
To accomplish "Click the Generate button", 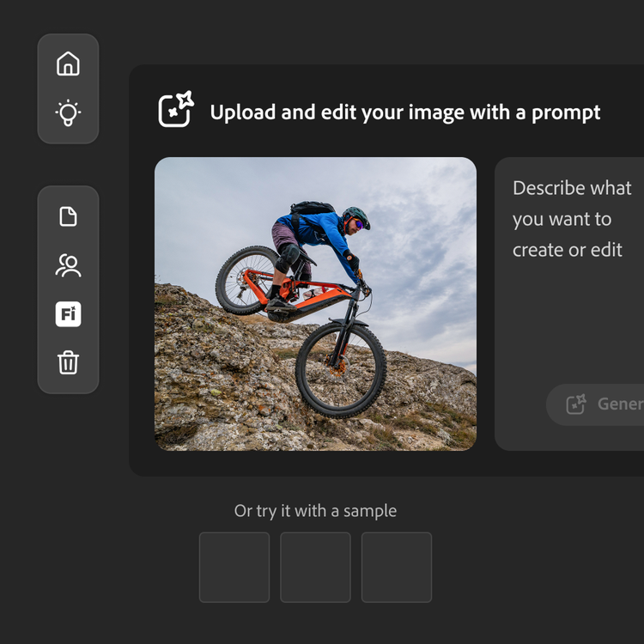I will pyautogui.click(x=595, y=404).
